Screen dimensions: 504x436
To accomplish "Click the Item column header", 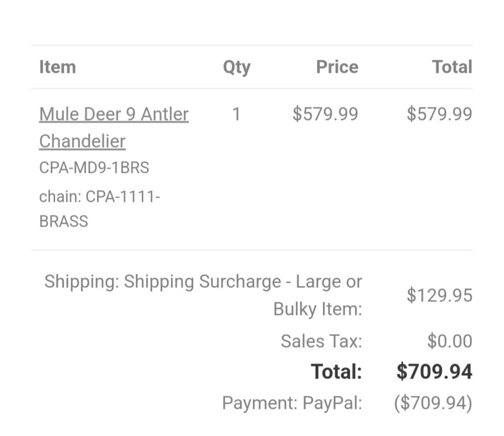I will tap(57, 67).
